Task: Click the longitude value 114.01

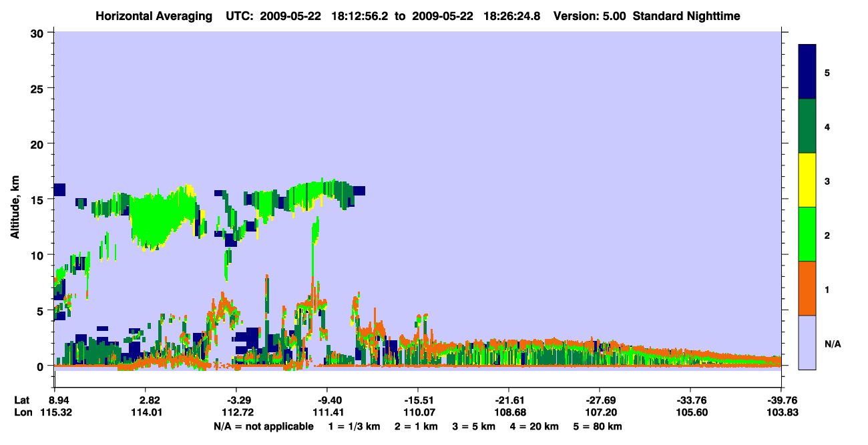Action: (x=145, y=413)
